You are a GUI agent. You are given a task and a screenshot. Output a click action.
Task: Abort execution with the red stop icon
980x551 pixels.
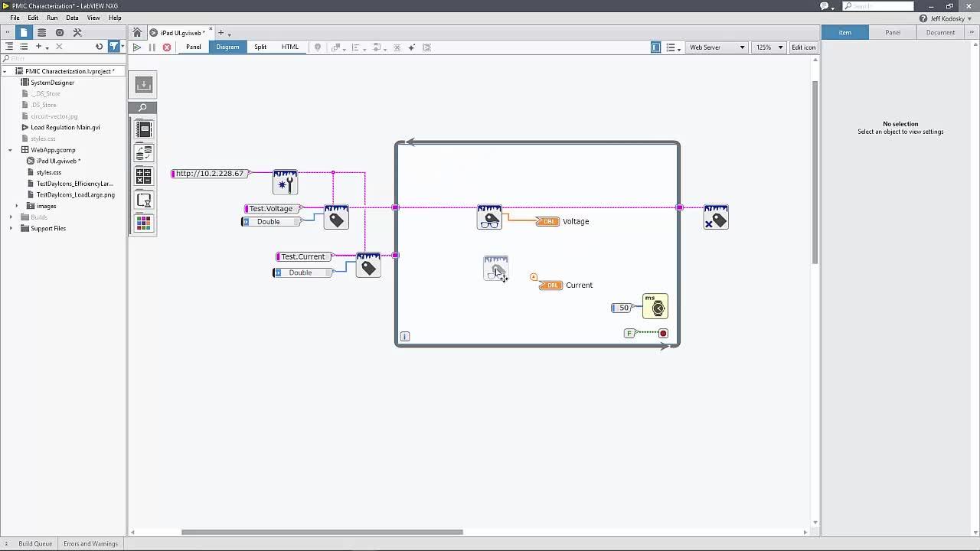click(x=167, y=47)
